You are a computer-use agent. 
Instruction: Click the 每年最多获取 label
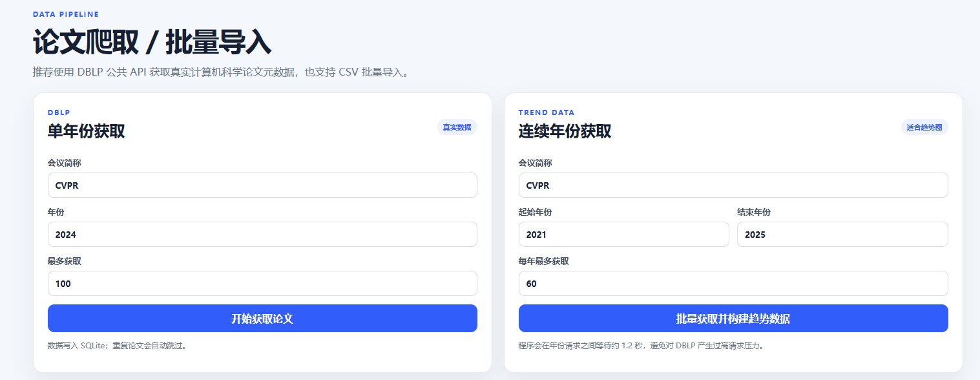click(x=544, y=261)
